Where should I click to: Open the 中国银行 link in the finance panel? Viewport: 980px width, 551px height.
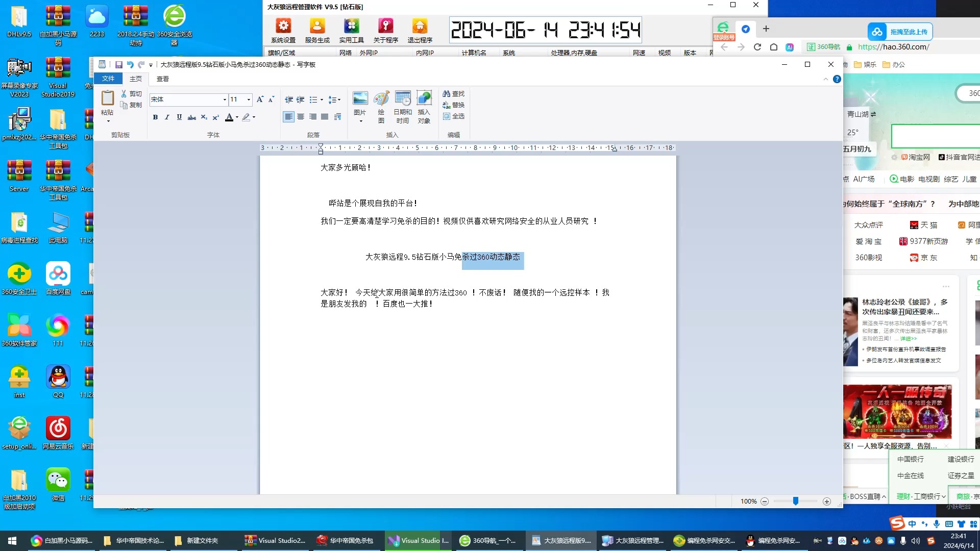click(911, 459)
